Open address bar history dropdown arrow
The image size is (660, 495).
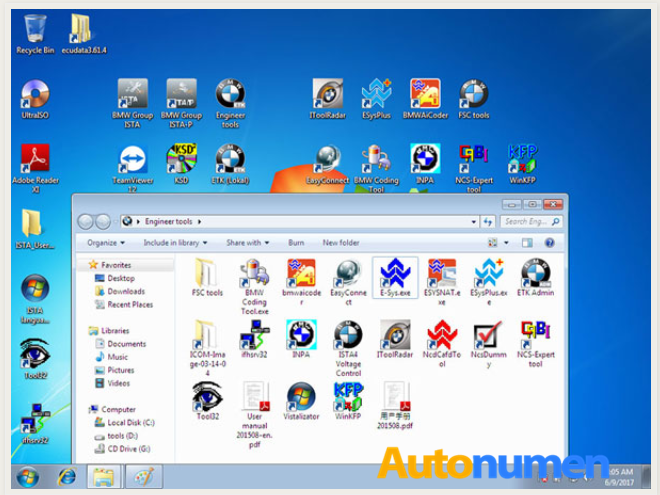(474, 221)
